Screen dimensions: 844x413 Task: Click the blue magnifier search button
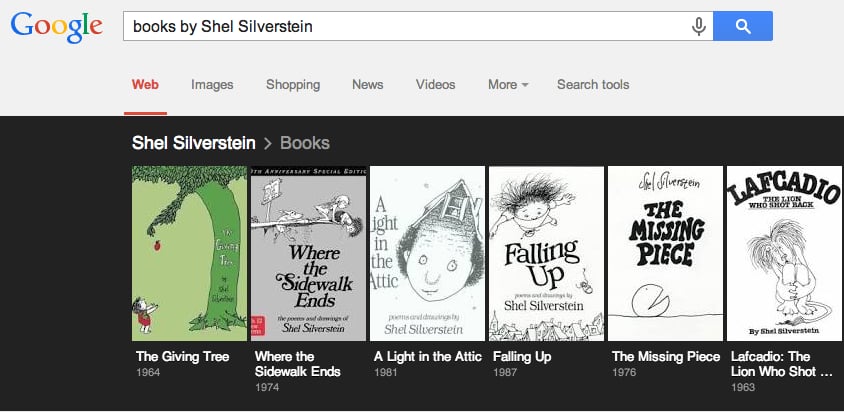[x=743, y=26]
